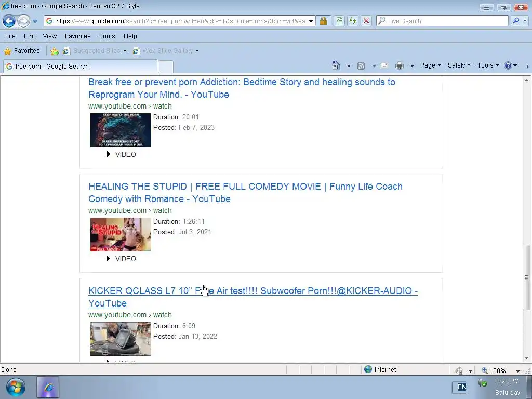Open the 'KICKER QCLASS L7' result link
Screen dimensions: 532x399
click(x=253, y=297)
